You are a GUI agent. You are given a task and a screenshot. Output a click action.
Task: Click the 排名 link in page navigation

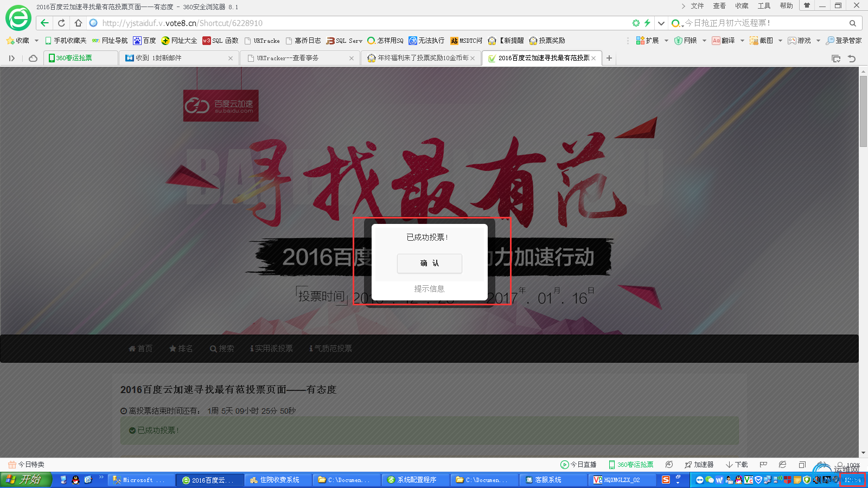click(181, 349)
